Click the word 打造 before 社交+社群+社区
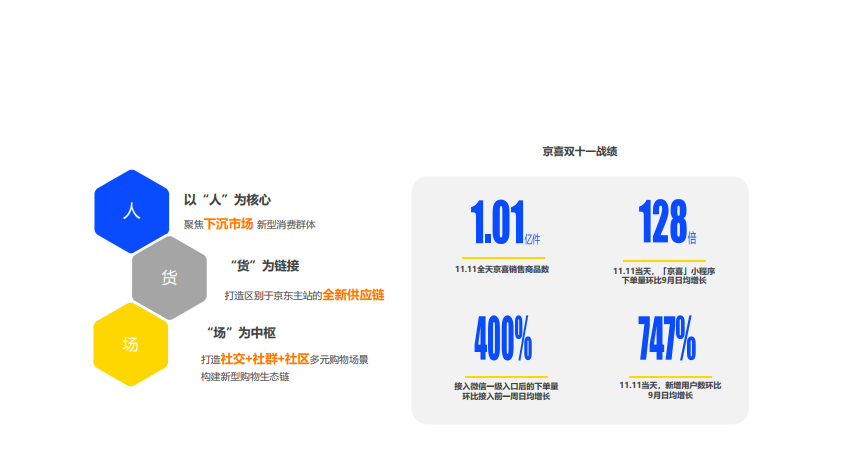 (x=210, y=360)
